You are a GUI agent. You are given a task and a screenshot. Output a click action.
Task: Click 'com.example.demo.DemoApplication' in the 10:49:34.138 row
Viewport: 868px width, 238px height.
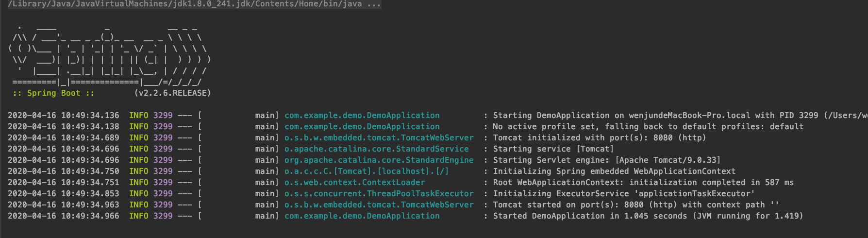(362, 126)
